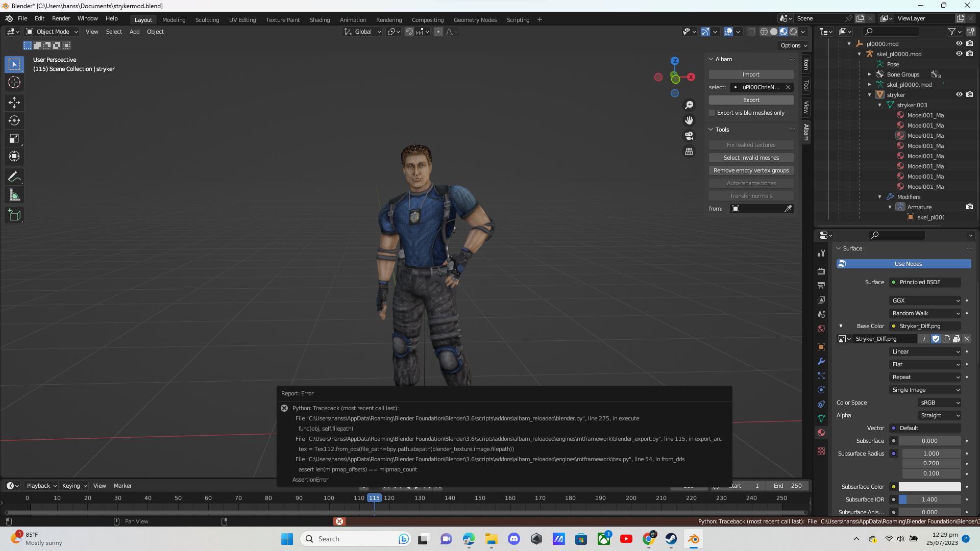Hide the stryker object in viewport
Screen dimensions: 980x551
(959, 94)
